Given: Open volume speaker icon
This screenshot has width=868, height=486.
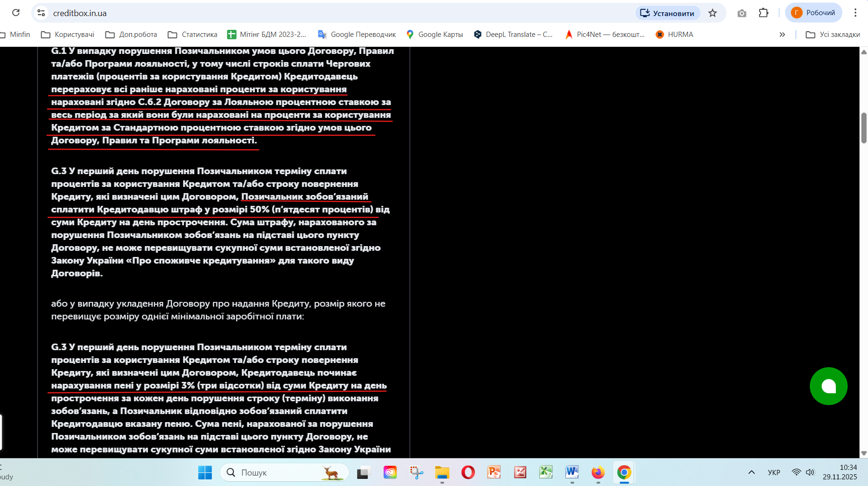Looking at the screenshot, I should [810, 472].
